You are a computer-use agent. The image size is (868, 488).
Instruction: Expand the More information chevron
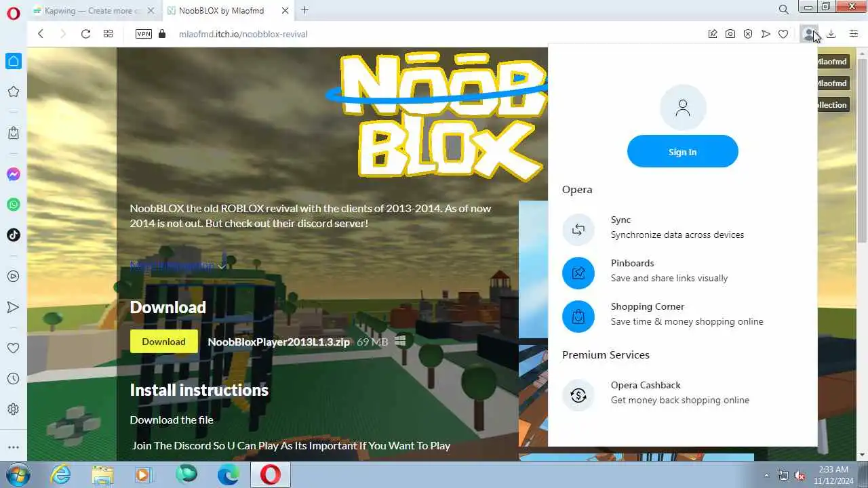point(222,266)
